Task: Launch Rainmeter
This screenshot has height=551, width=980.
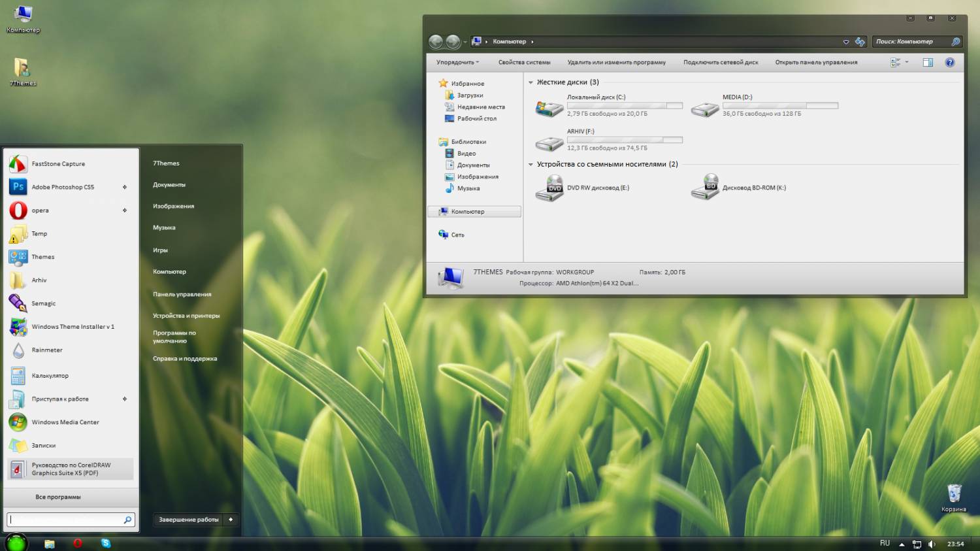Action: (x=71, y=350)
